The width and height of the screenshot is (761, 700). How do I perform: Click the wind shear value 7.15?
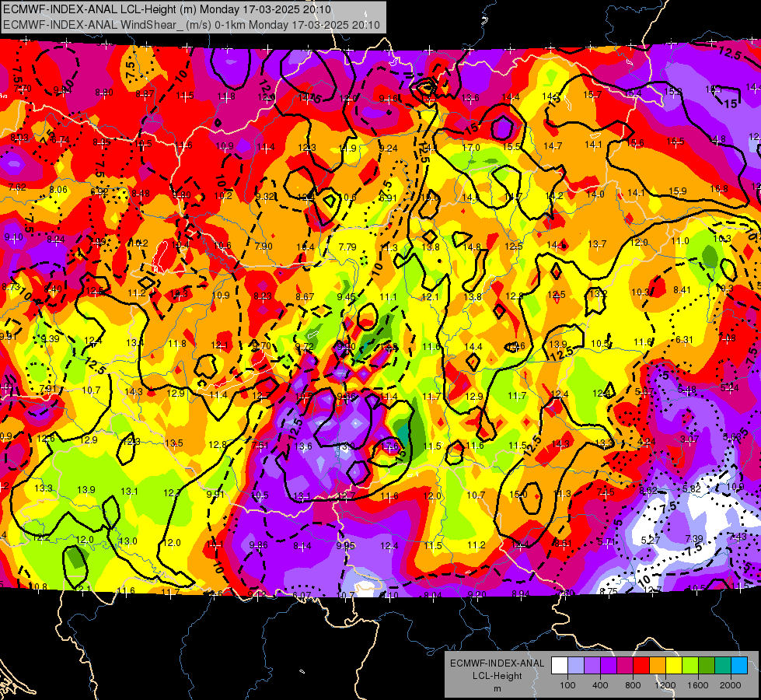tap(606, 492)
